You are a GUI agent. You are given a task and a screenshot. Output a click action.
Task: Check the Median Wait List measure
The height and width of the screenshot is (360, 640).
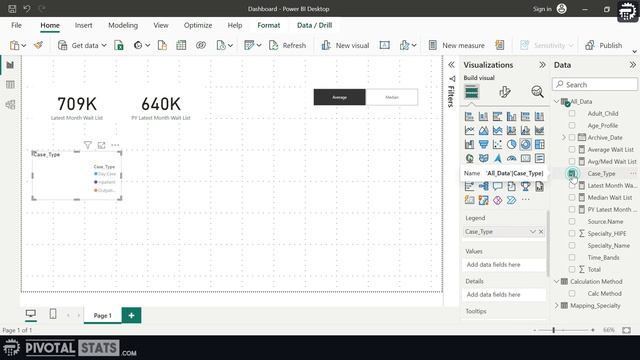click(572, 197)
